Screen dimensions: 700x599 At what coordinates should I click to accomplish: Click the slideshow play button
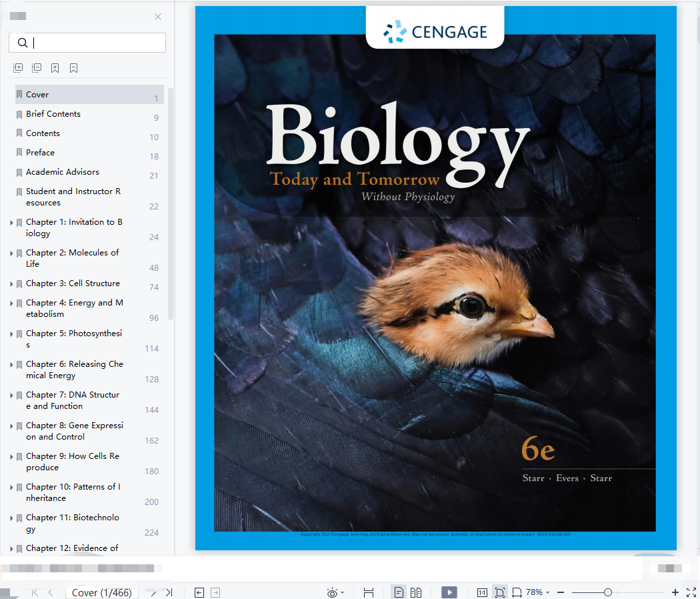pos(449,592)
